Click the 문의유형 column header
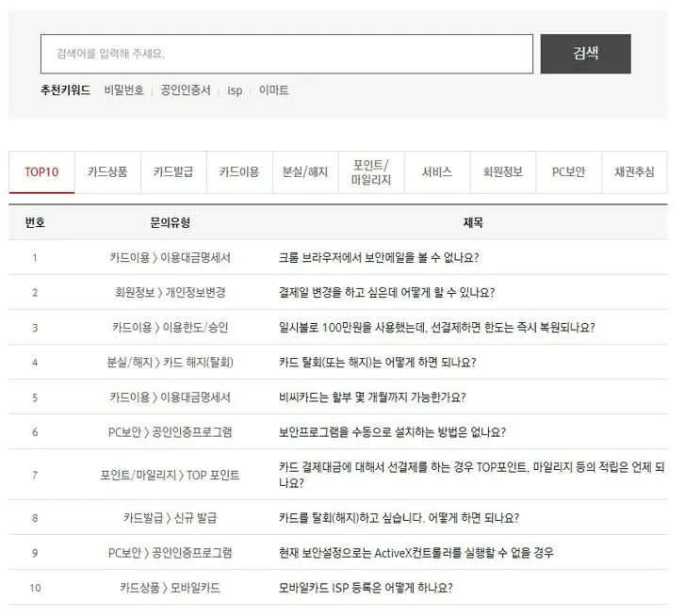Image resolution: width=685 pixels, height=616 pixels. pyautogui.click(x=171, y=222)
